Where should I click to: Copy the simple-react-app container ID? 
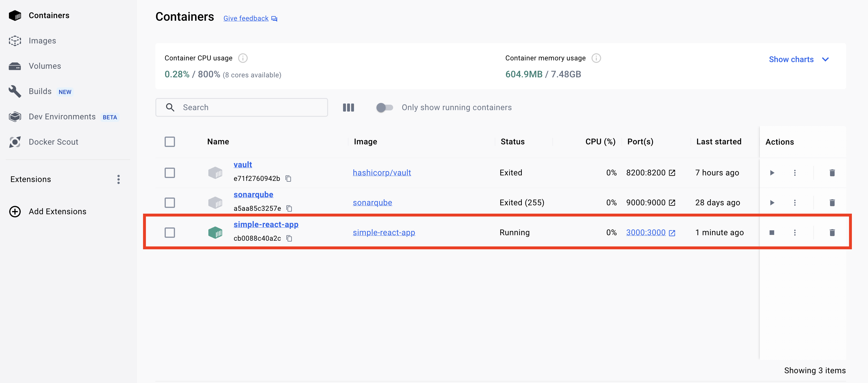pos(289,238)
